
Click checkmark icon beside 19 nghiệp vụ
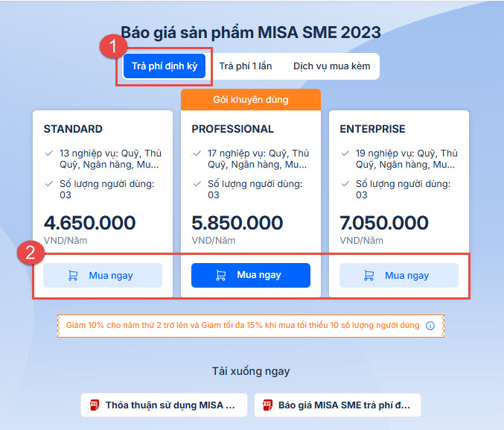[345, 153]
